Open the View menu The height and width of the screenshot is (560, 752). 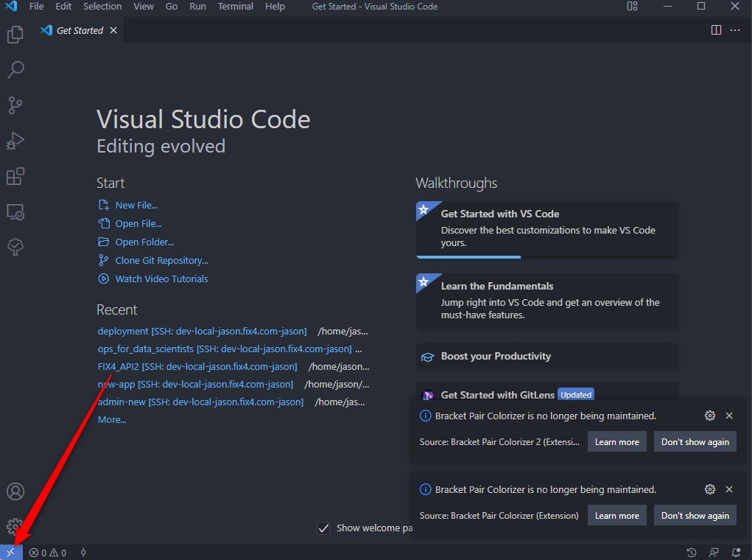click(144, 6)
